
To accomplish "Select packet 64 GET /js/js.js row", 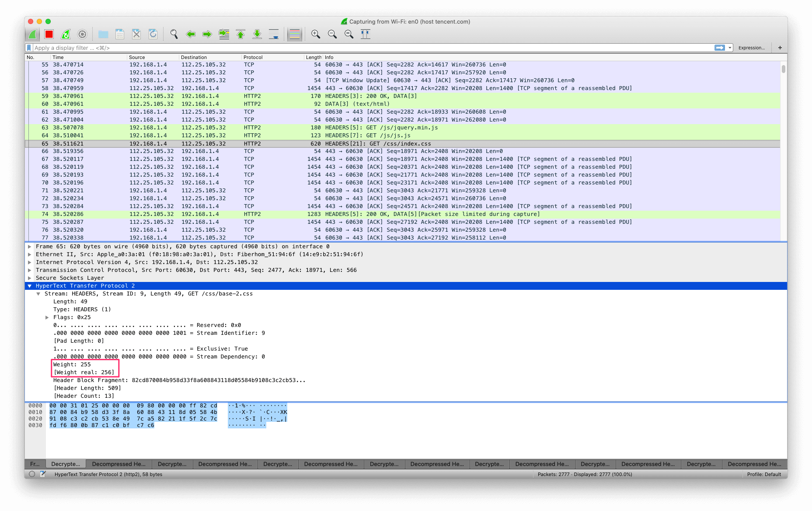I will 403,136.
